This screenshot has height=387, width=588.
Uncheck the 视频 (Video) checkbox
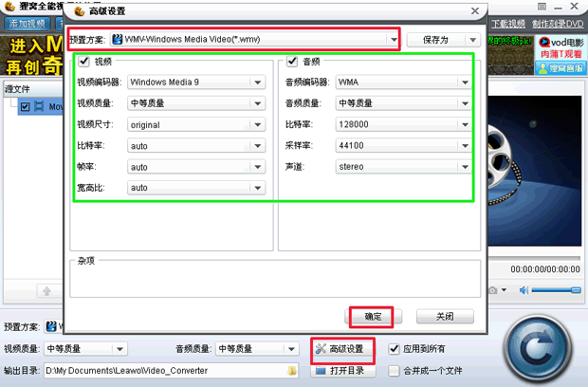coord(83,61)
